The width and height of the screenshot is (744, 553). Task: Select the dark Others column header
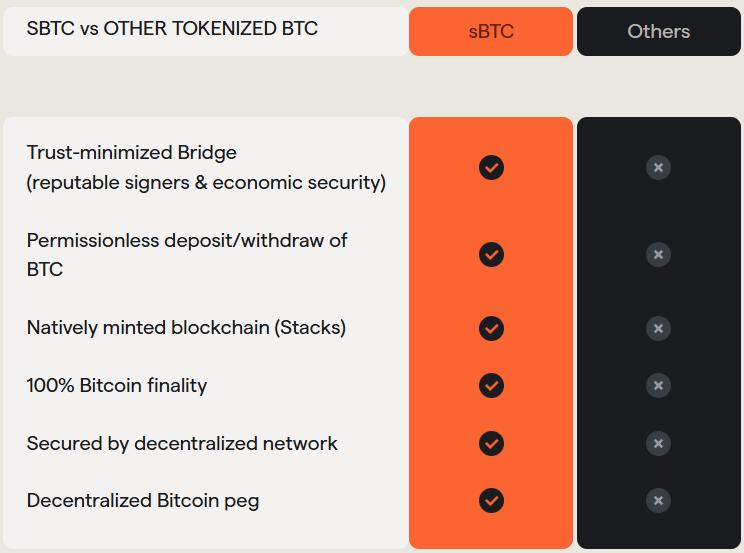pos(659,31)
